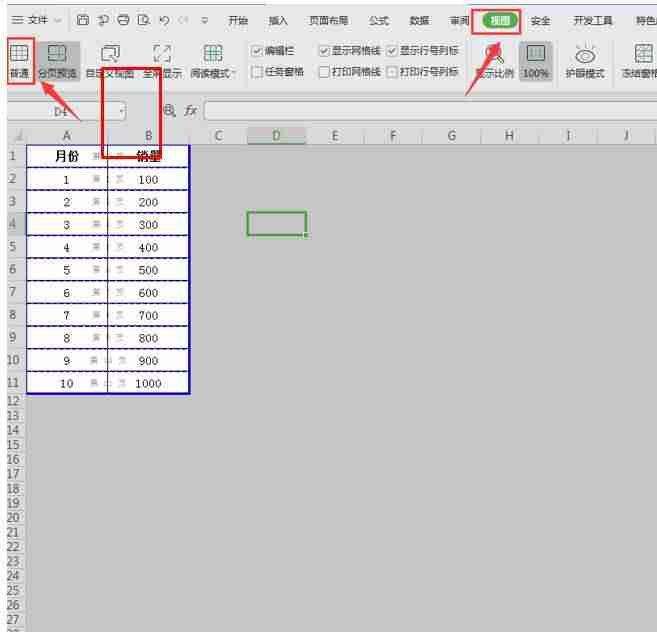The width and height of the screenshot is (657, 632).
Task: Open the 开发工具 Developer tab
Action: pyautogui.click(x=592, y=20)
